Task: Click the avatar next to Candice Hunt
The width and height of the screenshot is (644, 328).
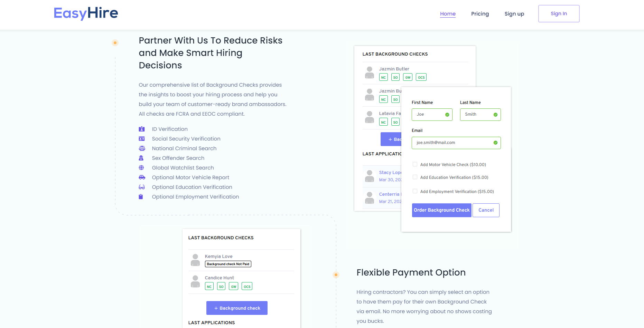Action: pos(195,281)
